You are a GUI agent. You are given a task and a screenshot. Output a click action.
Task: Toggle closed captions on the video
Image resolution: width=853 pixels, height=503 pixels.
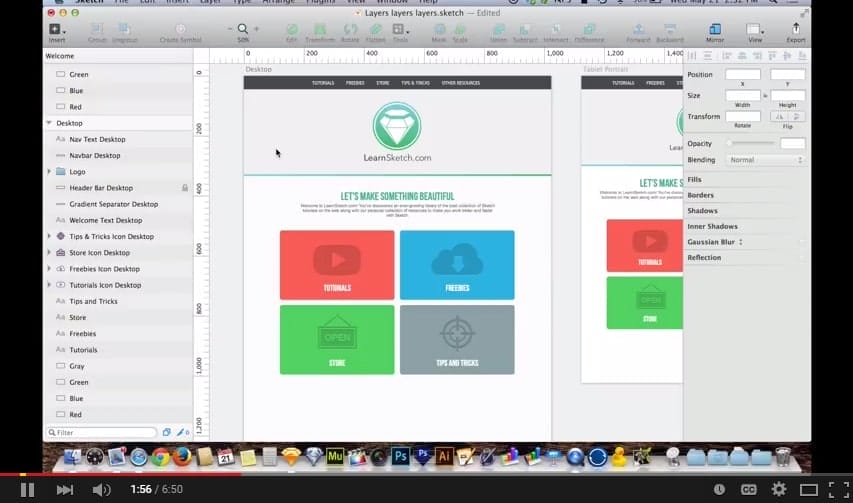[x=749, y=490]
